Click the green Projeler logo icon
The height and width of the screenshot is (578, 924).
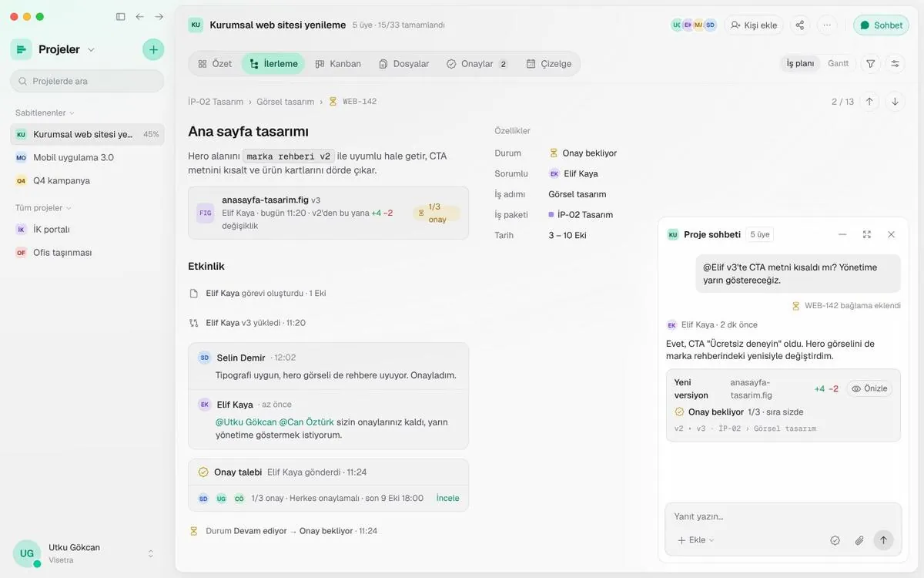pos(21,49)
